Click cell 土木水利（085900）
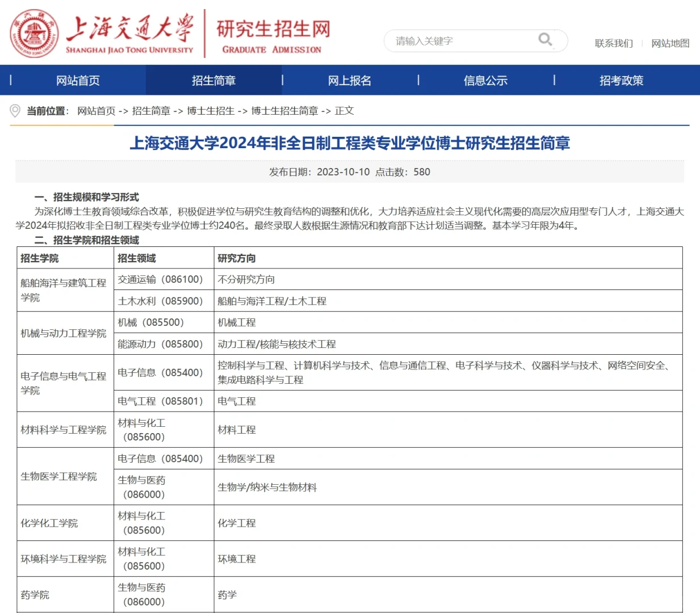 [164, 301]
